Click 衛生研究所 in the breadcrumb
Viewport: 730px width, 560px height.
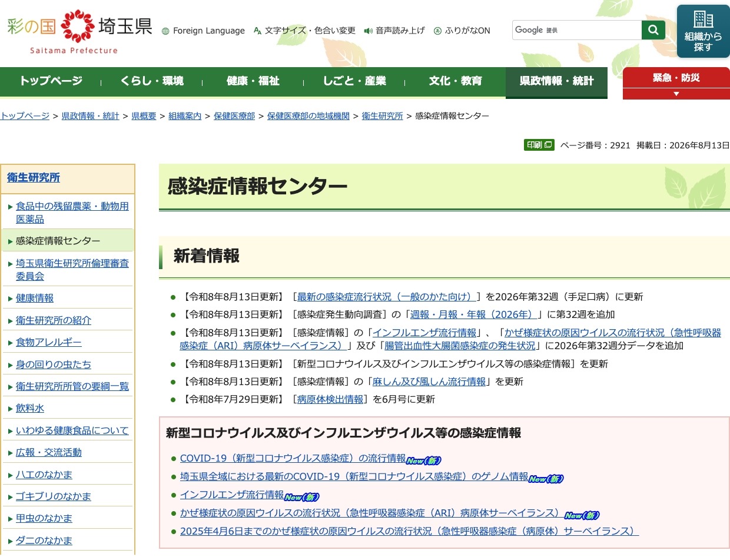[382, 116]
